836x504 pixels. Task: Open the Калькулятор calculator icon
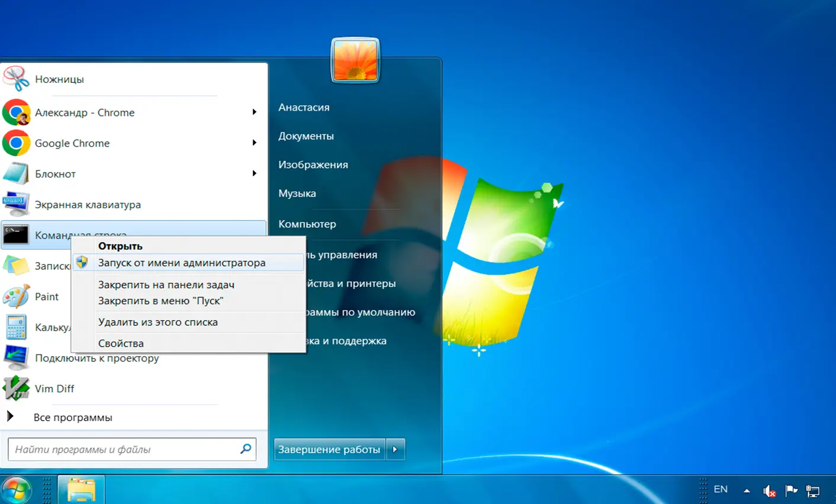16,327
